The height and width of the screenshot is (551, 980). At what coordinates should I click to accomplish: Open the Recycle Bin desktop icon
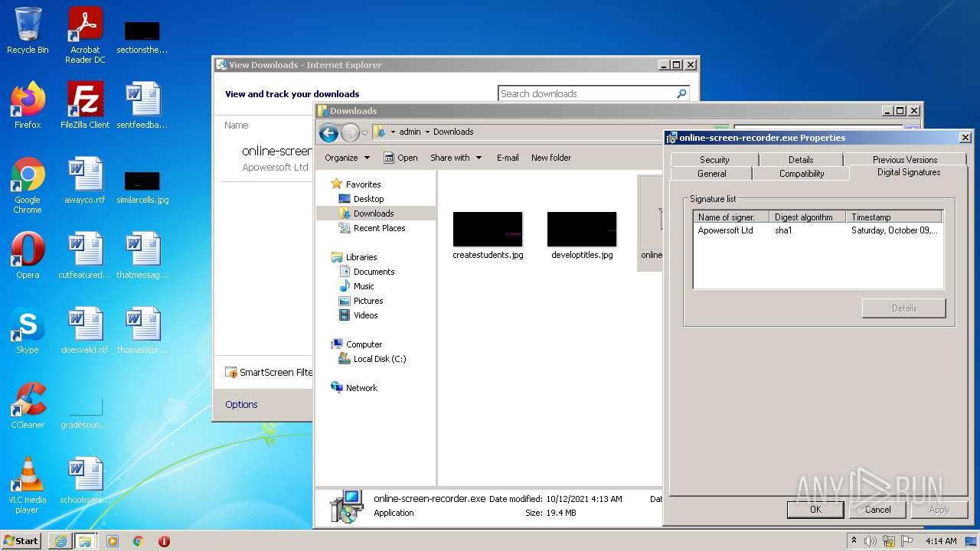[28, 31]
